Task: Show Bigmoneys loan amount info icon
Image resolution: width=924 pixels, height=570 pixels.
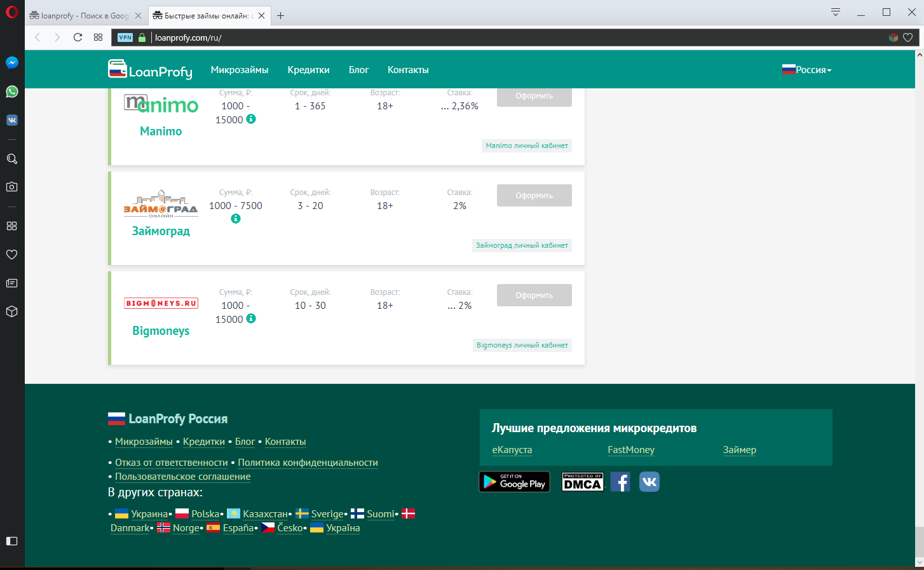Action: (251, 318)
